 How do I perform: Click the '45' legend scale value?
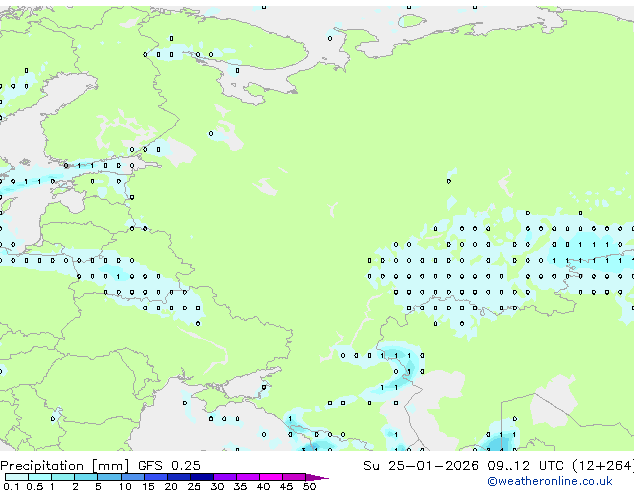point(286,486)
